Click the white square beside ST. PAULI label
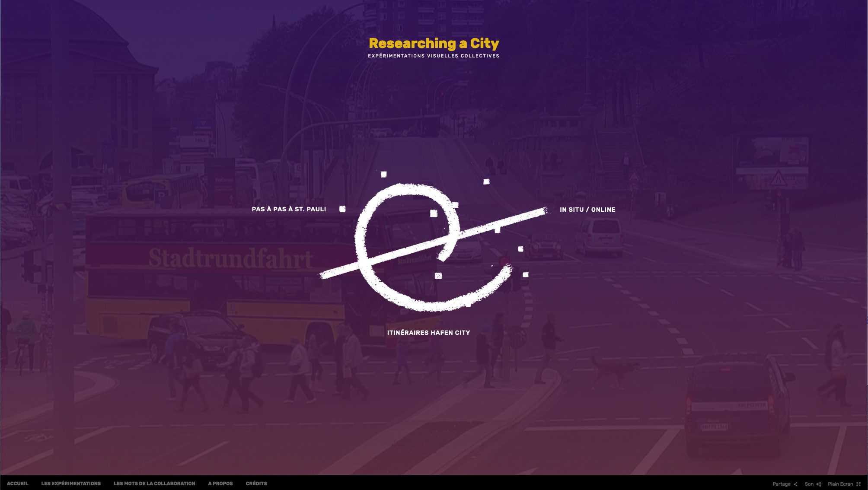 pos(342,209)
